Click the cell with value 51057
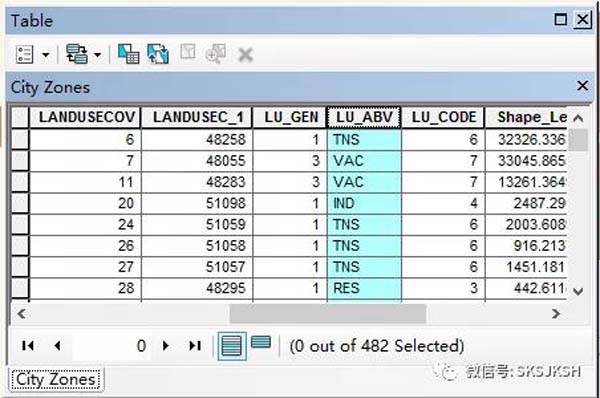Screen dimensions: 600x398 point(197,267)
